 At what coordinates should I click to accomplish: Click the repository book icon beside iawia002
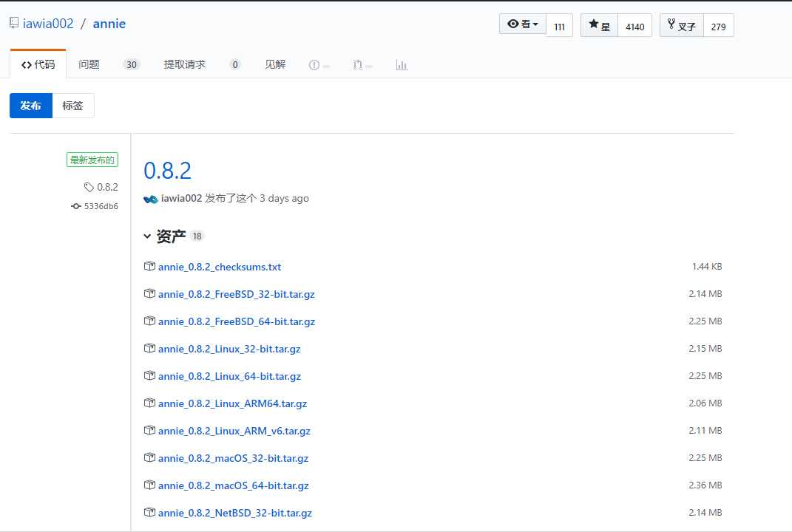pyautogui.click(x=14, y=23)
